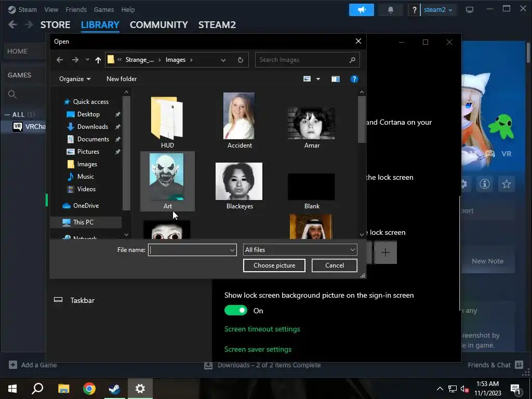Go up one folder level
Image resolution: width=532 pixels, height=399 pixels.
[98, 60]
